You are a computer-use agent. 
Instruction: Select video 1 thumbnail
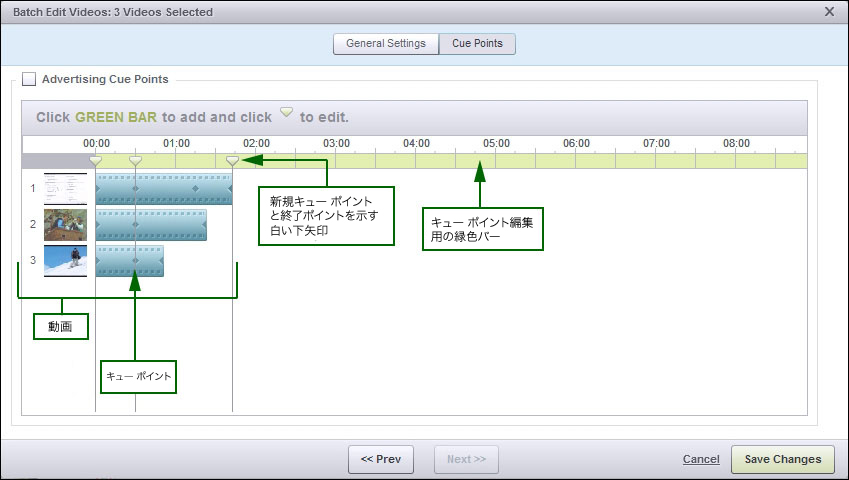[66, 188]
